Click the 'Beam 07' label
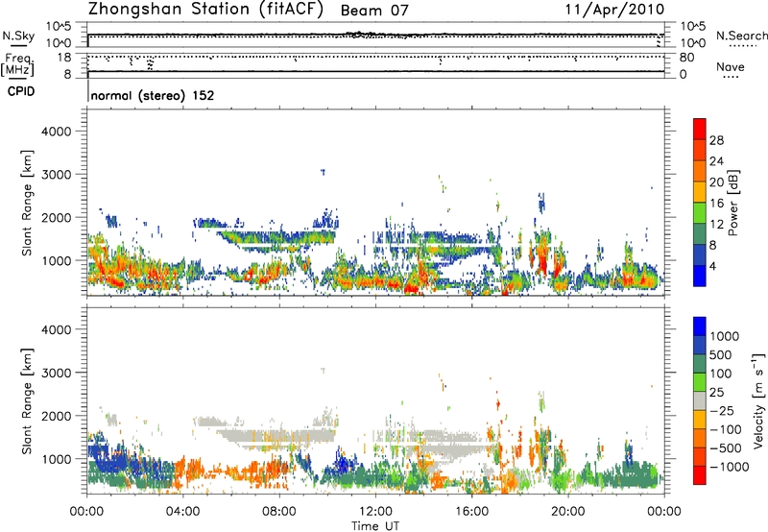768x532 pixels. click(374, 11)
